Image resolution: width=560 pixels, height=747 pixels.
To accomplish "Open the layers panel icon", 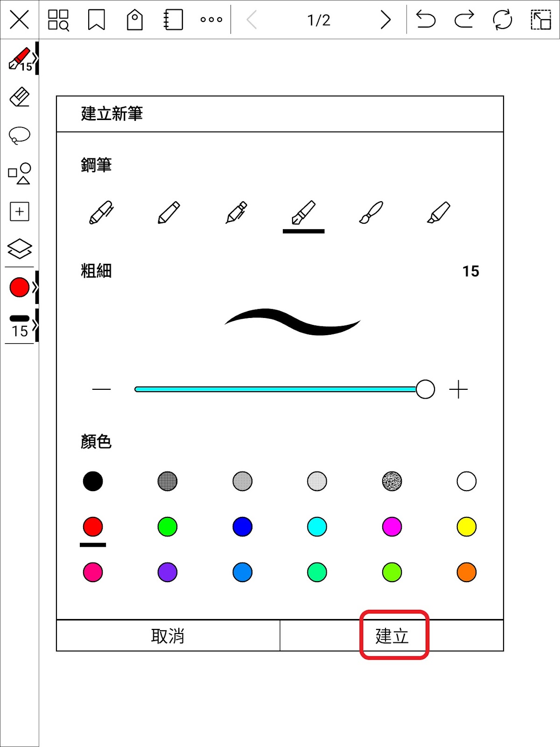I will coord(20,249).
